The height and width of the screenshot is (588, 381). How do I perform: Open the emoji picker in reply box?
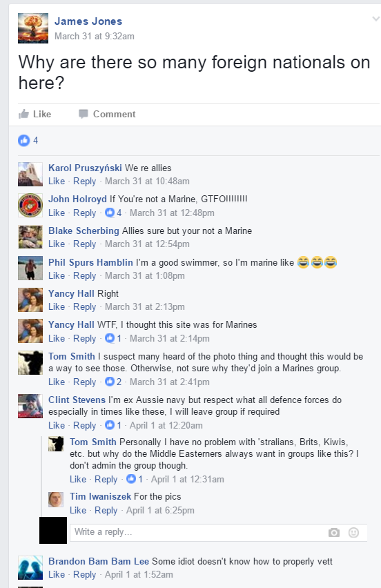pos(353,533)
